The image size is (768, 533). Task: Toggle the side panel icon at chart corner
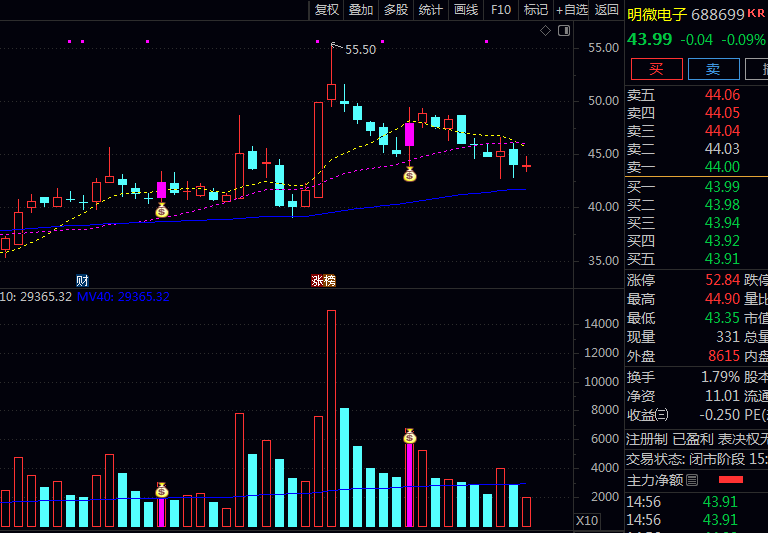(x=563, y=31)
